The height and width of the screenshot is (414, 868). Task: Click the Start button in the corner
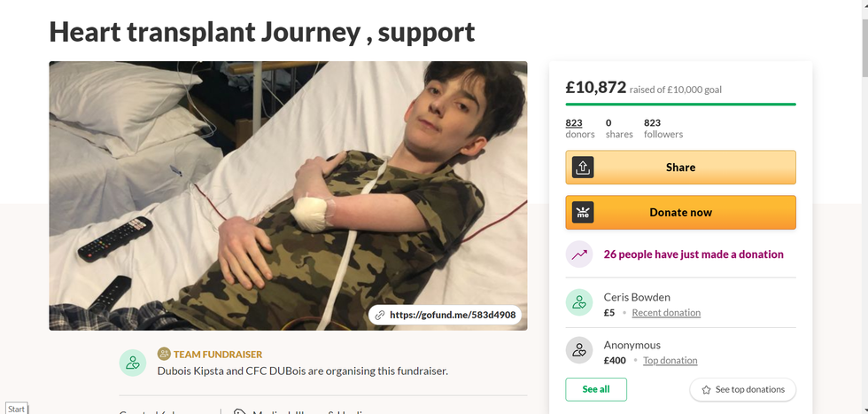click(x=16, y=409)
